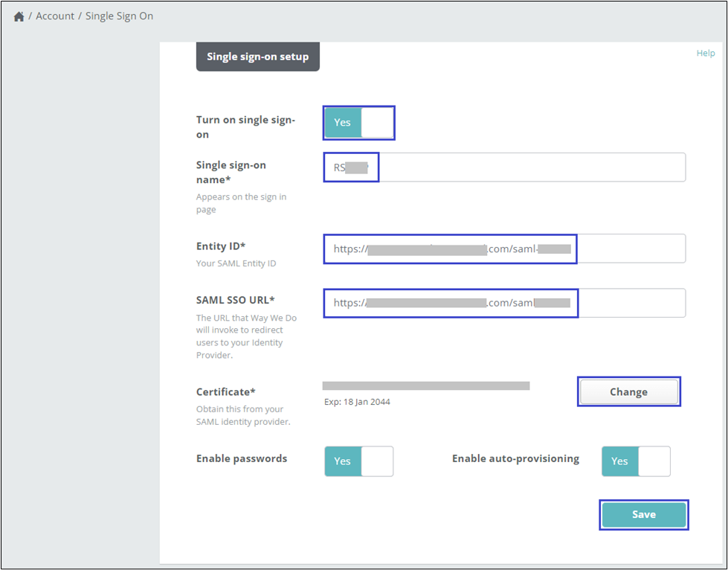Click the Home icon in breadcrumb
This screenshot has height=570, width=728.
click(x=19, y=16)
